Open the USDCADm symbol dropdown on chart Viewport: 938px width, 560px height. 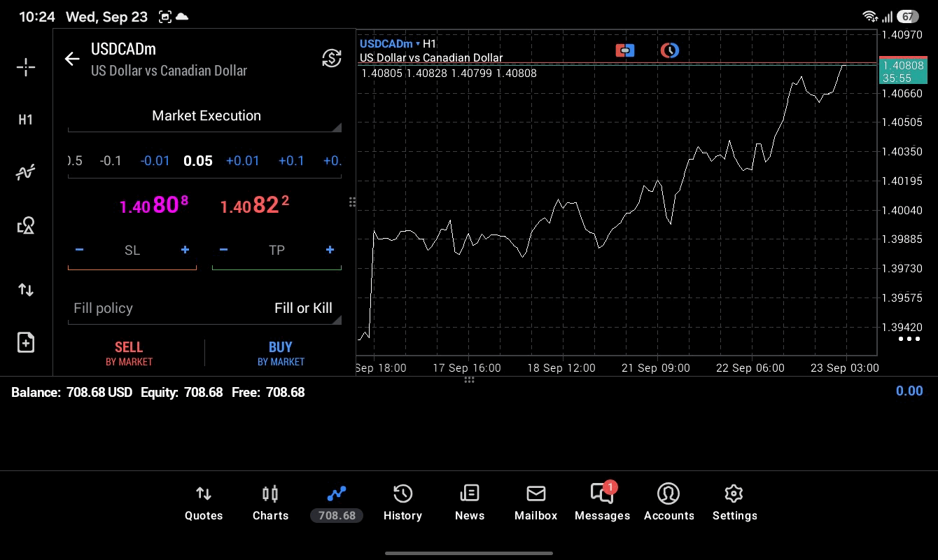pos(390,43)
